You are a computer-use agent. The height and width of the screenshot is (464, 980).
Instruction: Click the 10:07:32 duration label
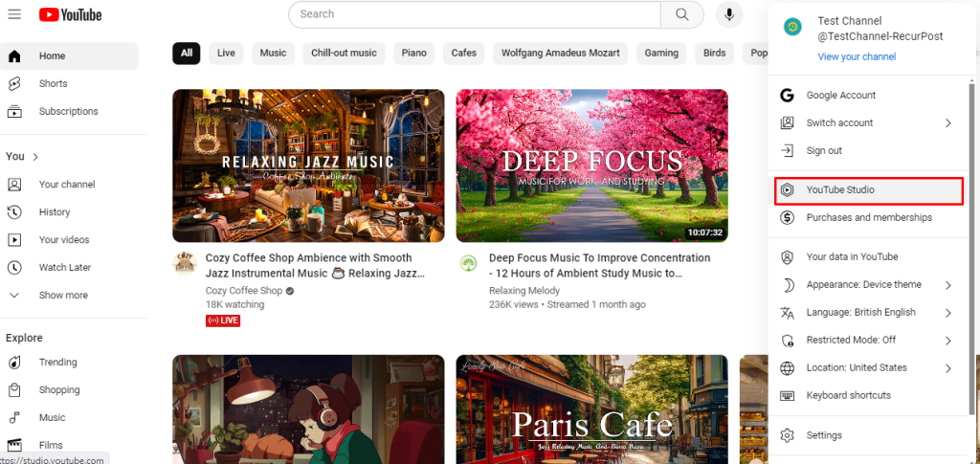(705, 232)
